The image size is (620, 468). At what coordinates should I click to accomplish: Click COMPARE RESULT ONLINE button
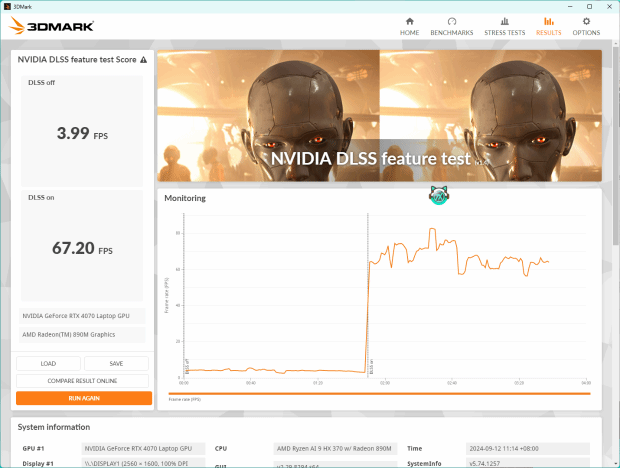click(82, 381)
